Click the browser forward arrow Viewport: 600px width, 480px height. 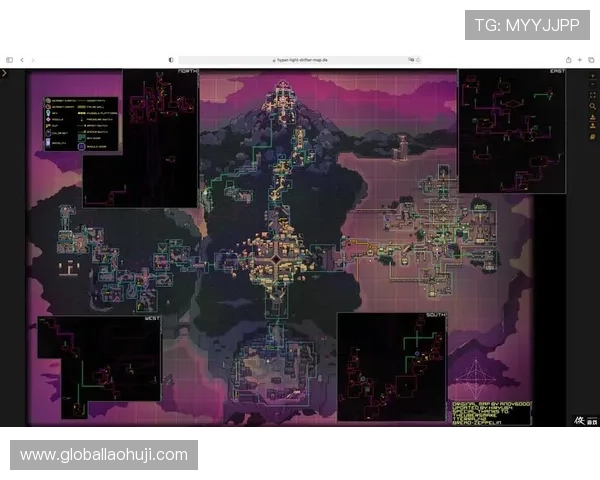pyautogui.click(x=33, y=60)
